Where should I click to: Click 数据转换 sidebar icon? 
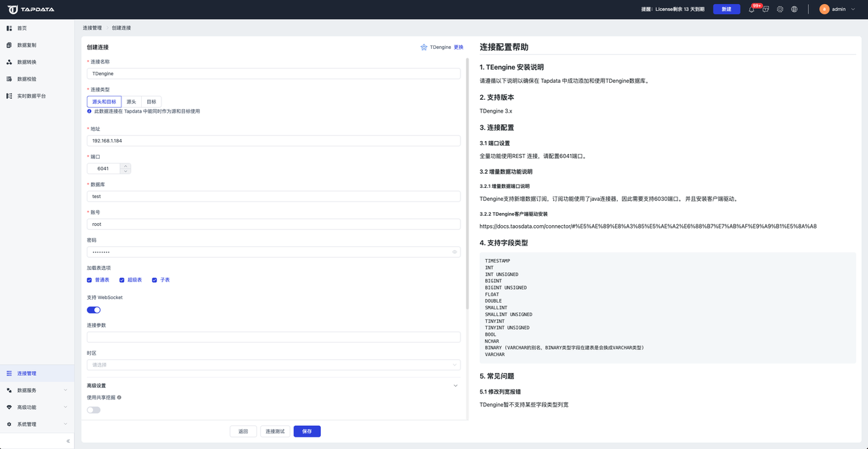point(9,62)
